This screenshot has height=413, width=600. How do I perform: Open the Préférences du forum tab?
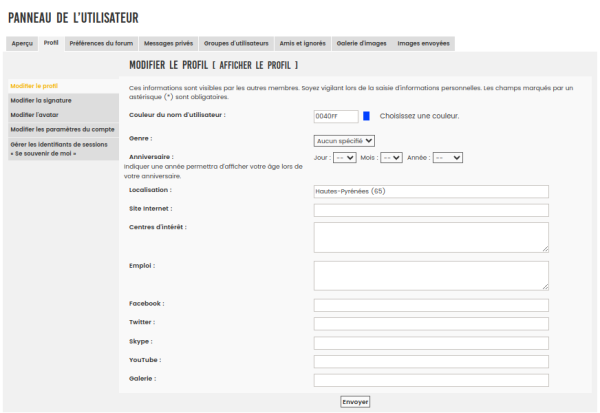pos(101,43)
